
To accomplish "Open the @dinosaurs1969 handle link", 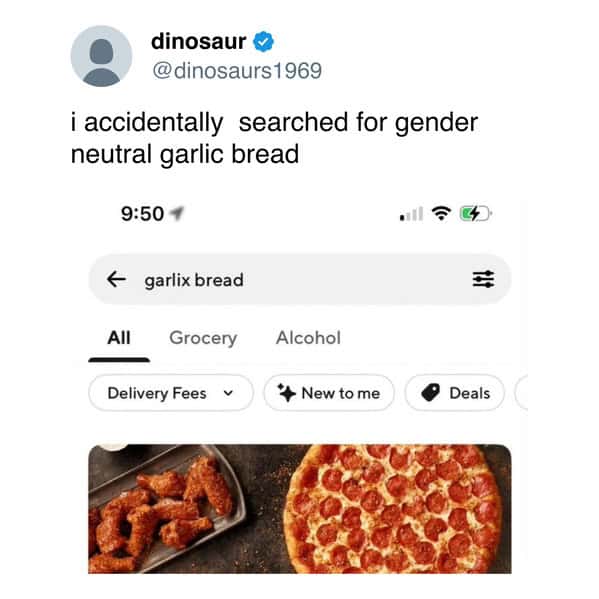I will pos(237,71).
